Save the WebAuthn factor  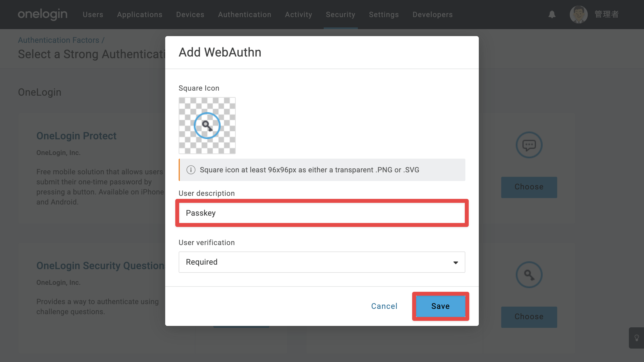point(440,306)
